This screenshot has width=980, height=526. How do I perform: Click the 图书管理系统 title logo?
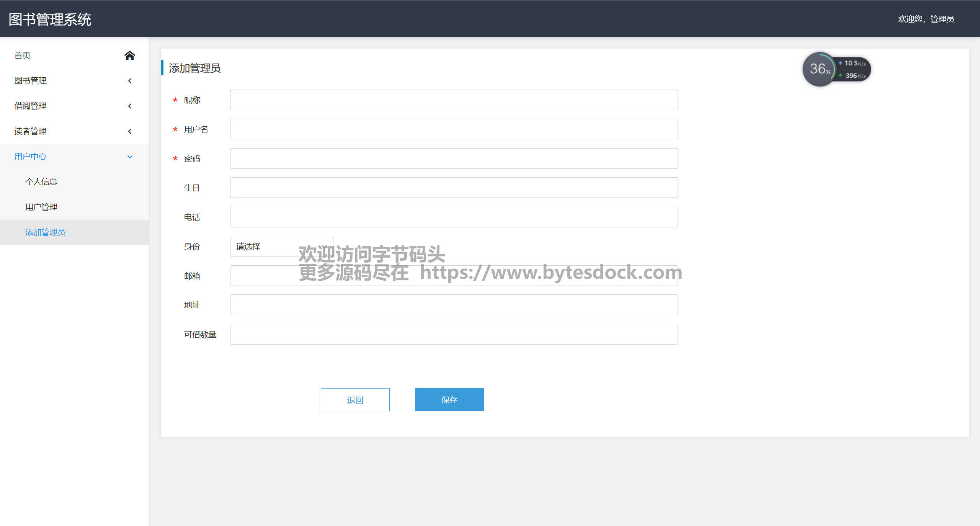click(50, 19)
